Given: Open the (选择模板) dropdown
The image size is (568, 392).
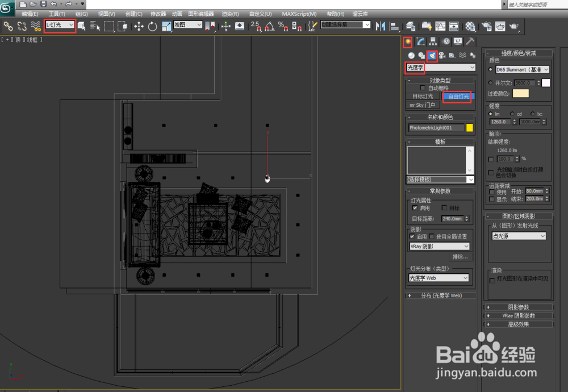Looking at the screenshot, I should click(x=440, y=180).
